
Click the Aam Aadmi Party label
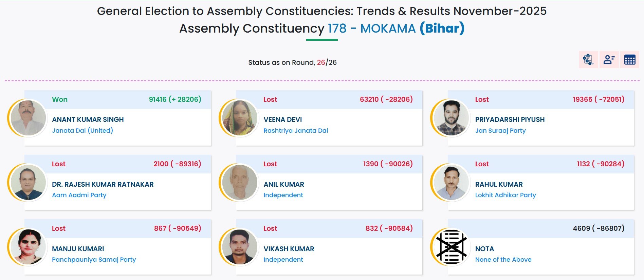pyautogui.click(x=79, y=195)
